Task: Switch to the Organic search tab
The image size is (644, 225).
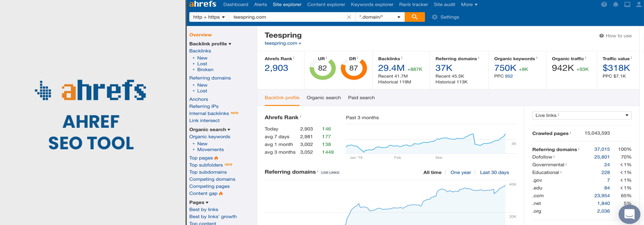Action: click(324, 98)
